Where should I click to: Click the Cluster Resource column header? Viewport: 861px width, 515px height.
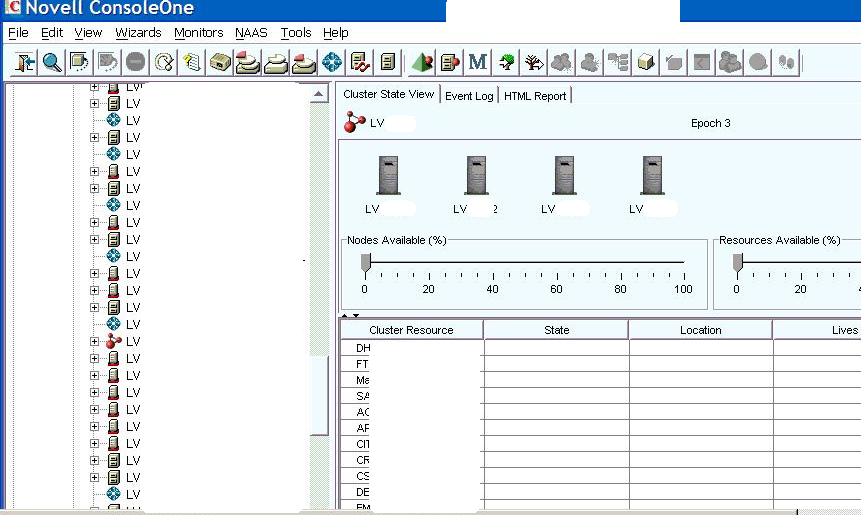tap(411, 330)
